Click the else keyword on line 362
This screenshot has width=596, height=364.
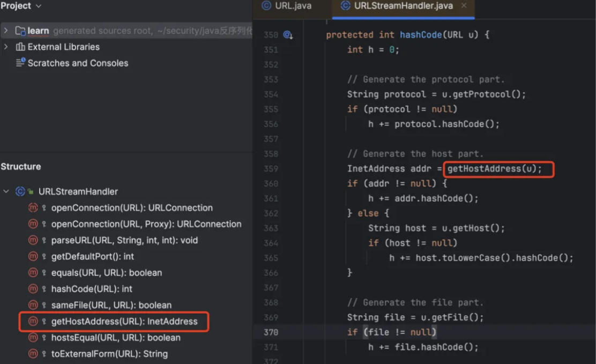[x=368, y=213]
